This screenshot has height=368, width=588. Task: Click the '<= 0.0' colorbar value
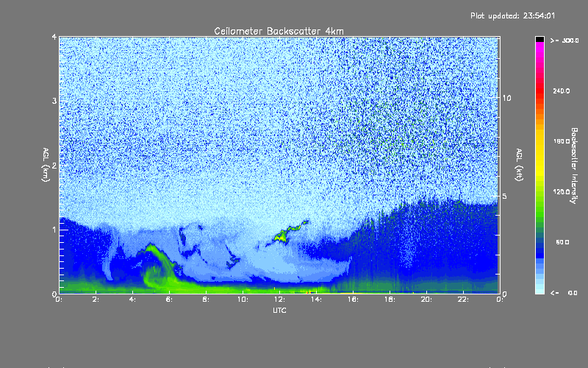(x=564, y=293)
